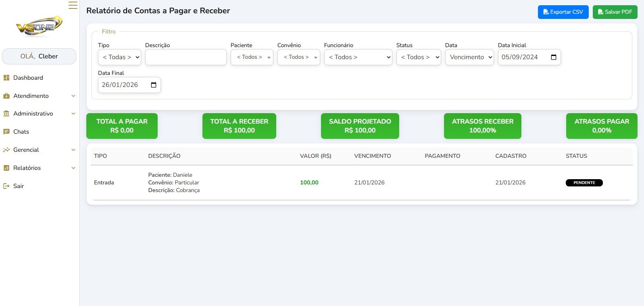The image size is (644, 306).
Task: Click the hamburger menu icon
Action: click(x=73, y=5)
